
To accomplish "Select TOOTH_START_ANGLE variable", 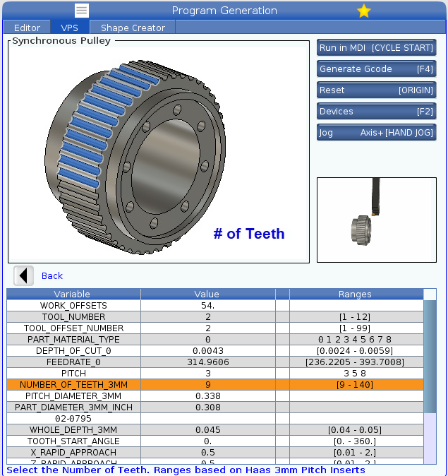I will coord(73,441).
